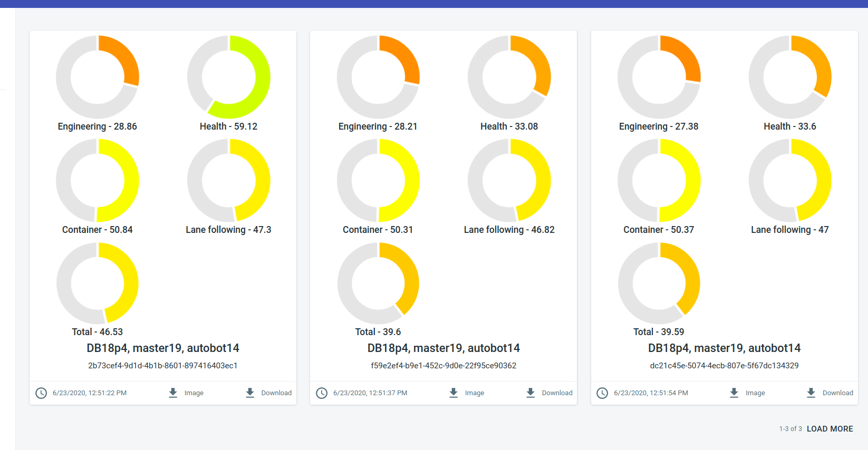The image size is (868, 450).
Task: Click ID f59e2ef4-b9e1-452c-9d0e-22f95ce90362
Action: (x=443, y=366)
